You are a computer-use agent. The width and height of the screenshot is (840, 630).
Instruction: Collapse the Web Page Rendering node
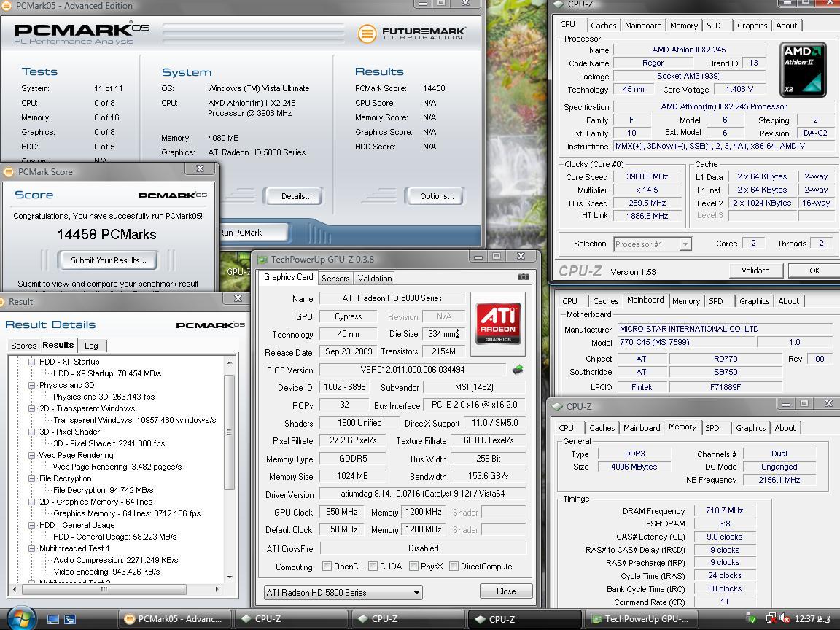click(31, 455)
